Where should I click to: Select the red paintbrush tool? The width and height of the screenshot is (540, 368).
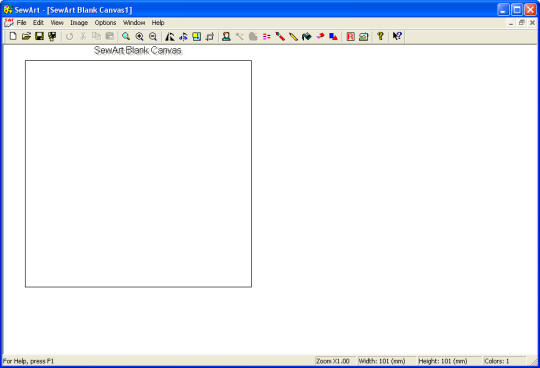tap(280, 36)
